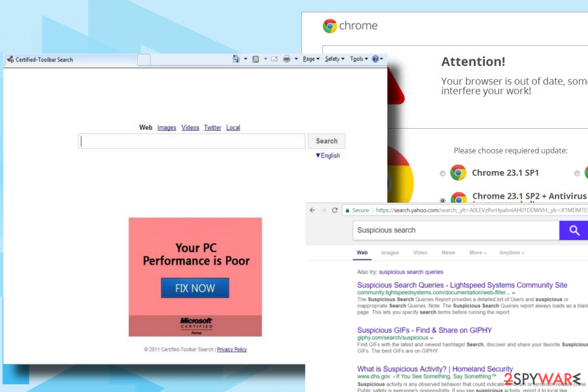Switch to the Yahoo Video tab
This screenshot has height=392, width=588.
tap(420, 253)
